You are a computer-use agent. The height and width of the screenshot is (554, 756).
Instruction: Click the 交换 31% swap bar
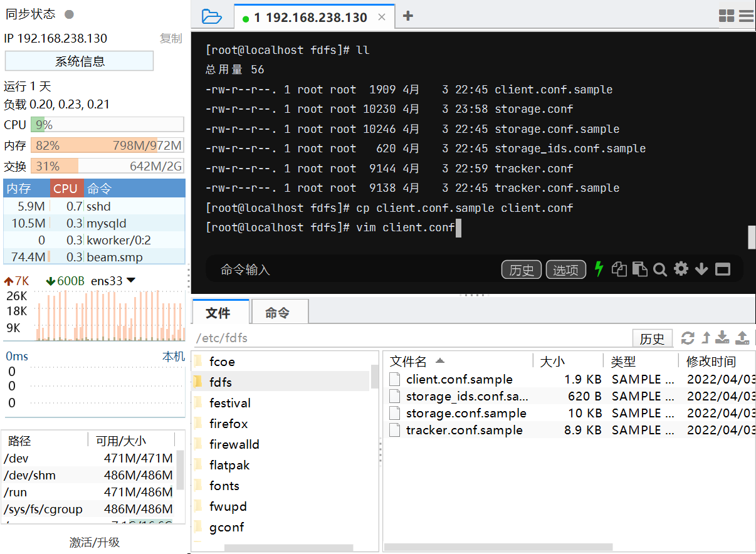[107, 166]
